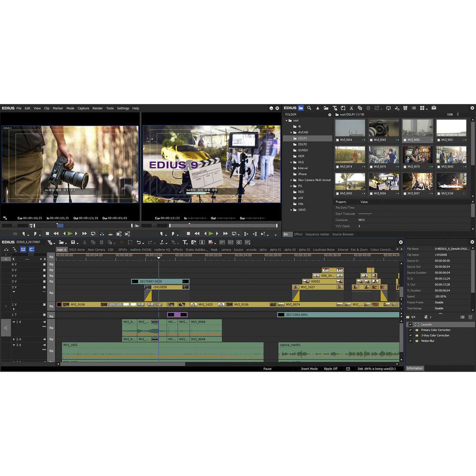Switch to the Effect tab
Screen dimensions: 476x476
[298, 234]
